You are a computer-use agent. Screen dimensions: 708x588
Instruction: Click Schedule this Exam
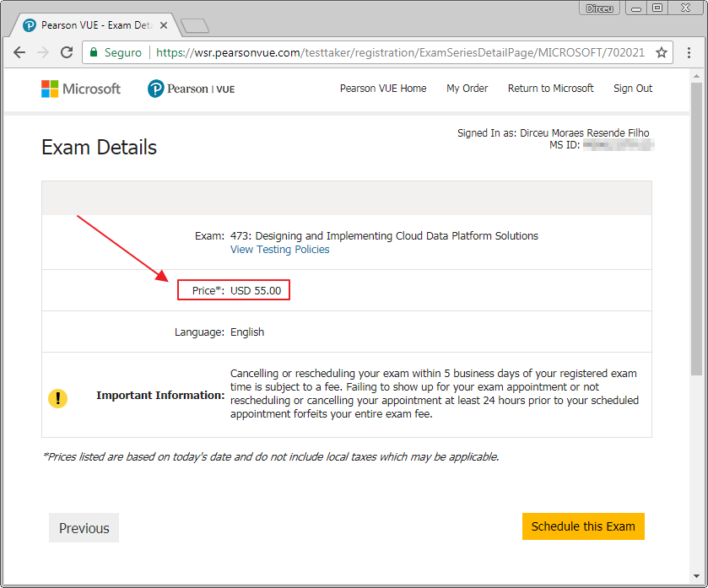point(583,526)
